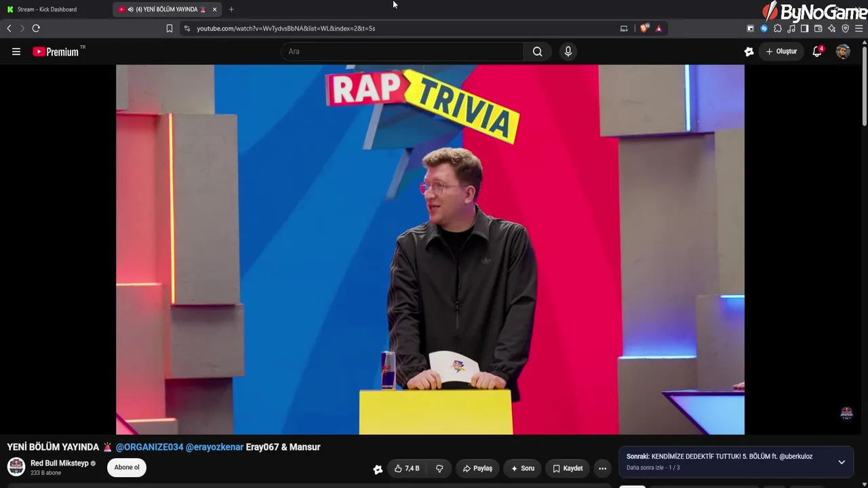Subscribe with the Abone ol button

click(127, 468)
